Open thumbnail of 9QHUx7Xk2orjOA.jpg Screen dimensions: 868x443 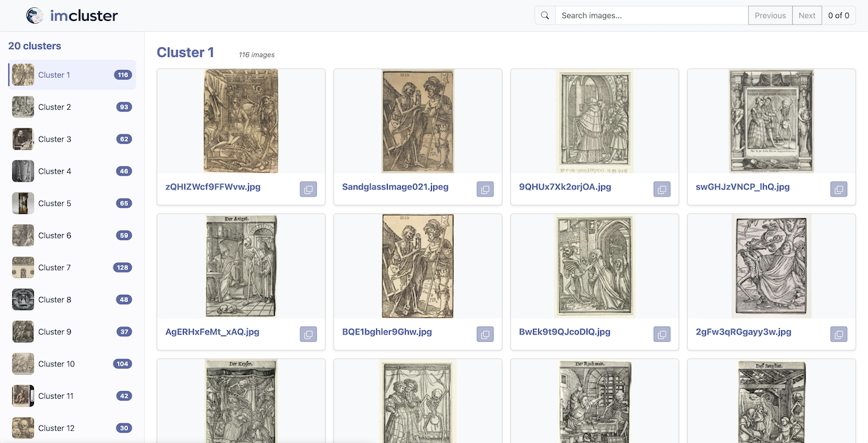click(x=595, y=121)
